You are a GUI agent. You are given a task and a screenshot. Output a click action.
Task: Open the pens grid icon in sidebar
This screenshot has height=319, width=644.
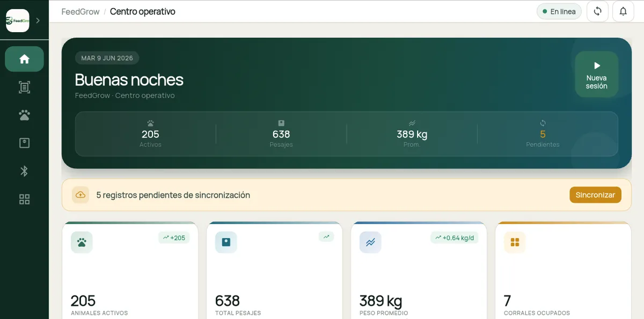(x=24, y=199)
